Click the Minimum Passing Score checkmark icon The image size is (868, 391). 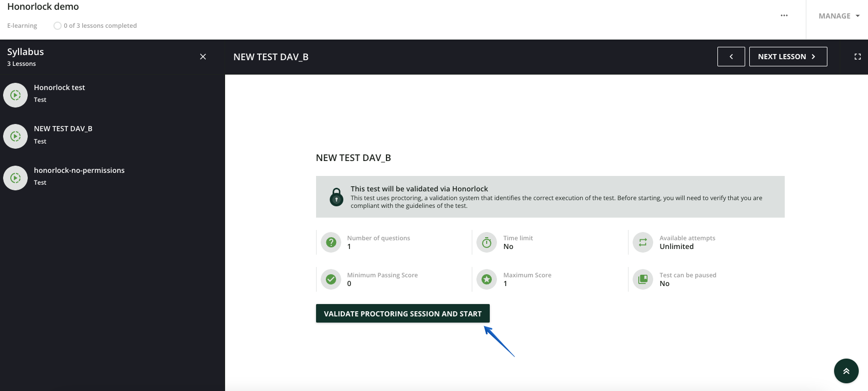pyautogui.click(x=331, y=279)
